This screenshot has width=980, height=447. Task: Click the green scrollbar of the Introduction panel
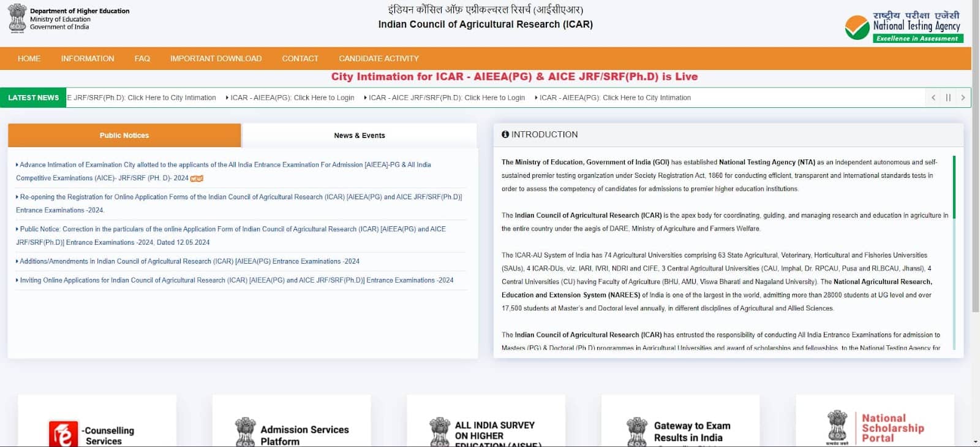click(954, 187)
